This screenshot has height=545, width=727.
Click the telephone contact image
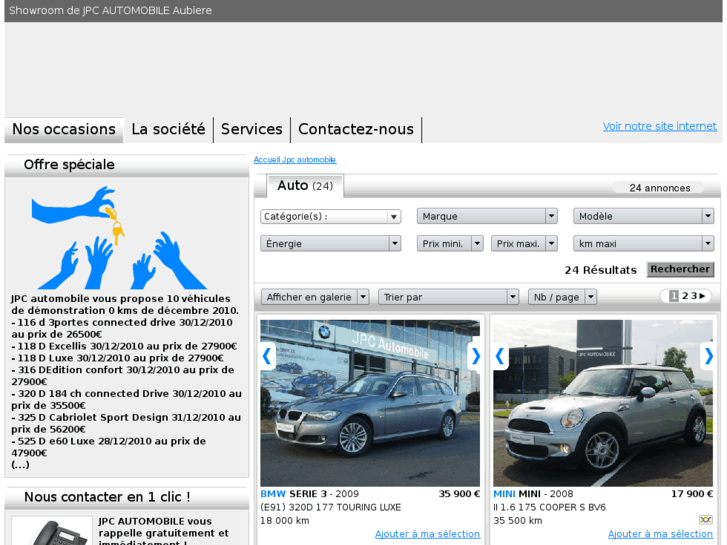pyautogui.click(x=52, y=531)
